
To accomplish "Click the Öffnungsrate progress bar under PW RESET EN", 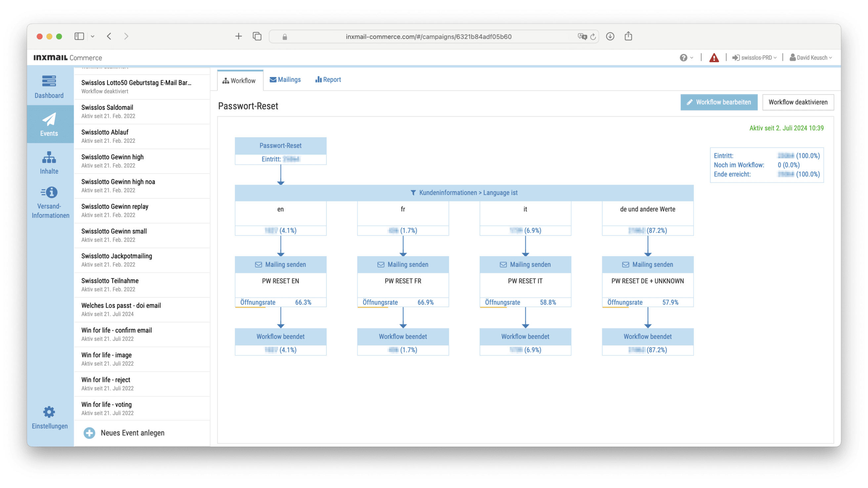I will pos(251,307).
